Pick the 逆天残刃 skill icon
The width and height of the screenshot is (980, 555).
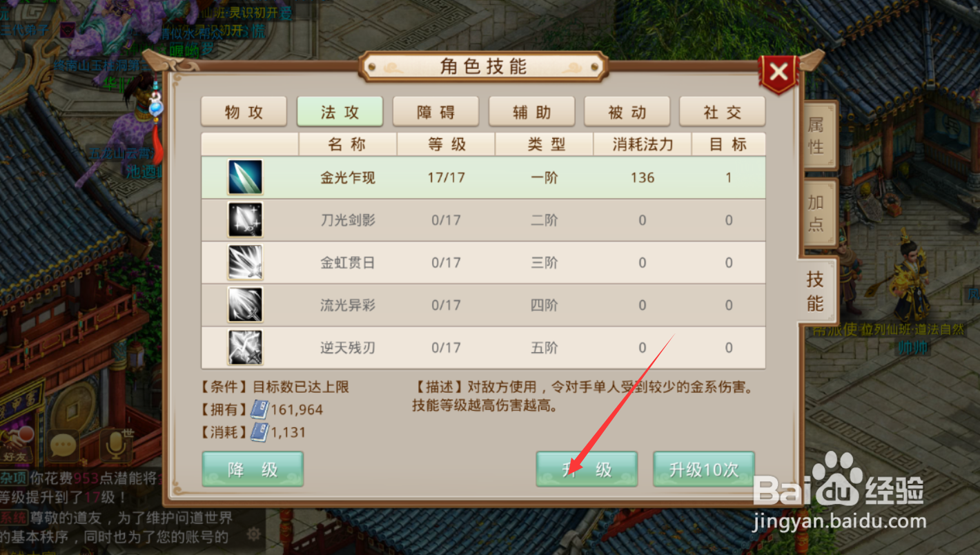click(x=245, y=347)
